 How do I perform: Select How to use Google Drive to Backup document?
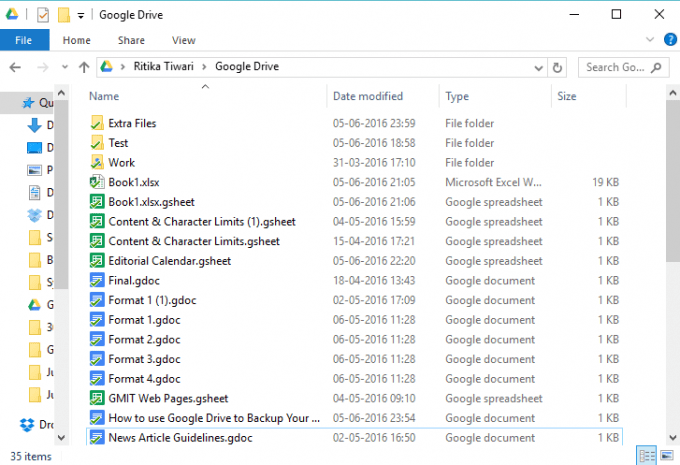coord(214,418)
